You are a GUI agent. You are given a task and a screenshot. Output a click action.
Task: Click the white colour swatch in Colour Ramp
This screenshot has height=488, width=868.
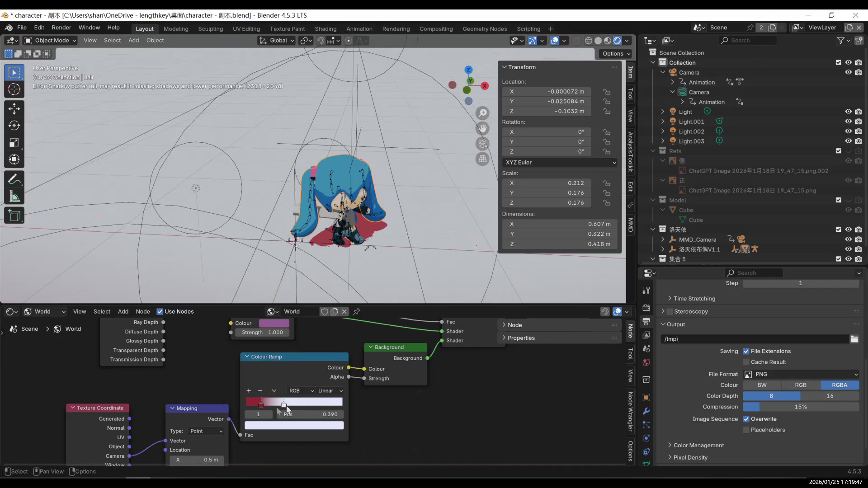click(294, 425)
